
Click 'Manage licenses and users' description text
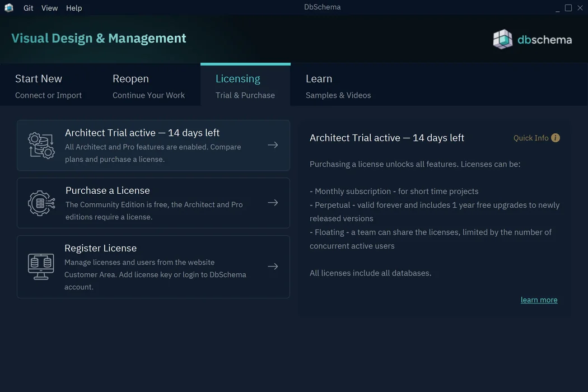coord(155,274)
